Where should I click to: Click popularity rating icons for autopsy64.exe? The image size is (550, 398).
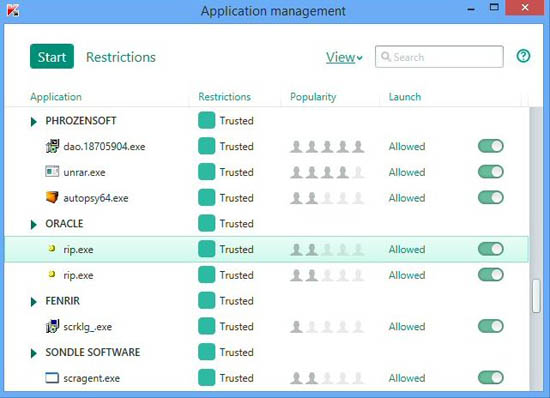(327, 198)
